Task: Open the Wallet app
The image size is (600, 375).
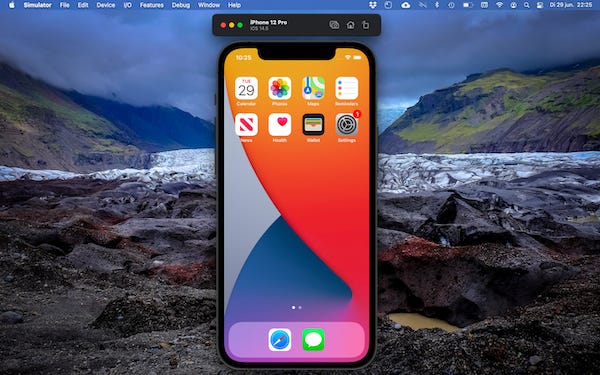Action: 313,124
